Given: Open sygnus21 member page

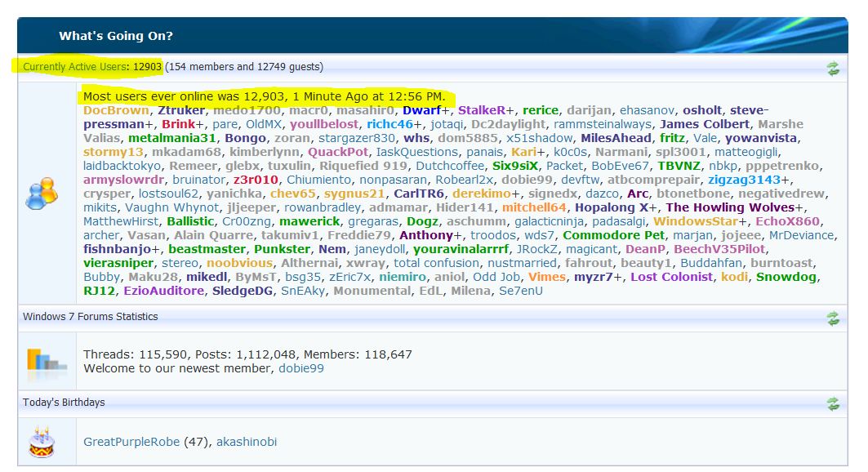Looking at the screenshot, I should [354, 193].
